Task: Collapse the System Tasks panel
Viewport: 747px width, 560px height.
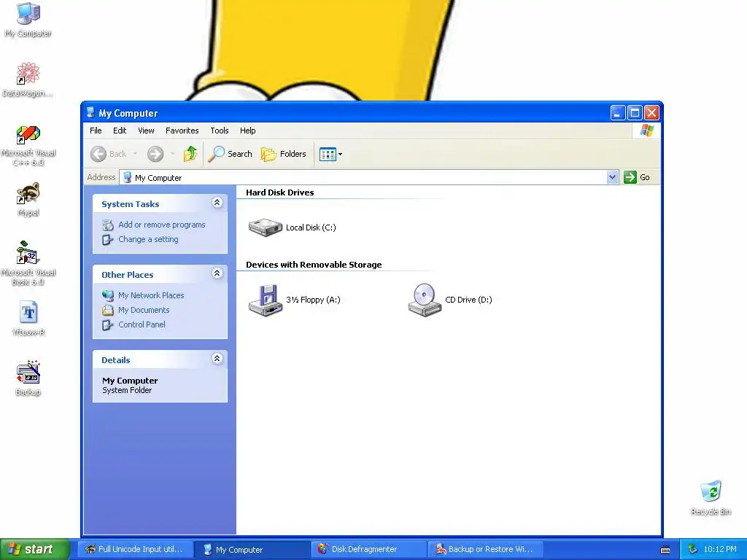Action: coord(217,203)
